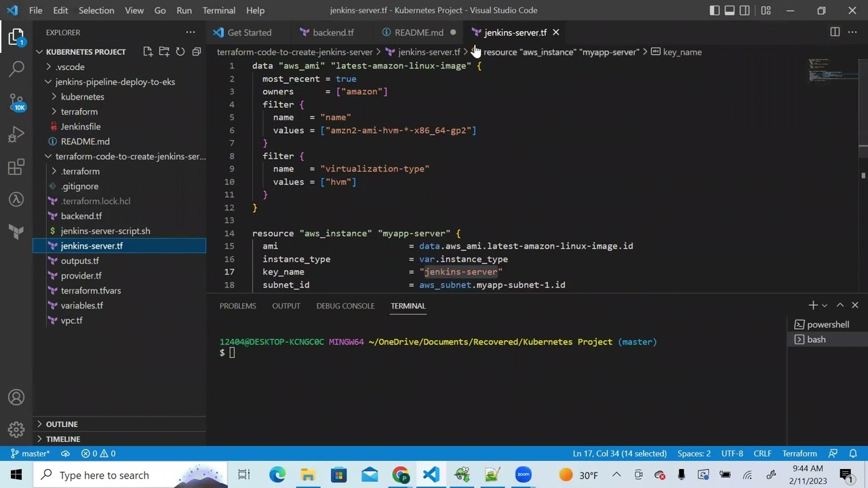The width and height of the screenshot is (868, 488).
Task: Change Spaces: 2 indentation setting
Action: pyautogui.click(x=694, y=453)
